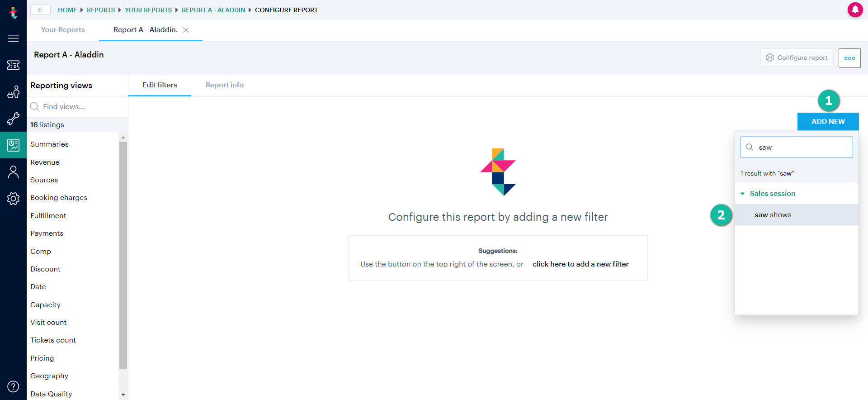Open the three-dots more options button
This screenshot has width=868, height=400.
[849, 58]
